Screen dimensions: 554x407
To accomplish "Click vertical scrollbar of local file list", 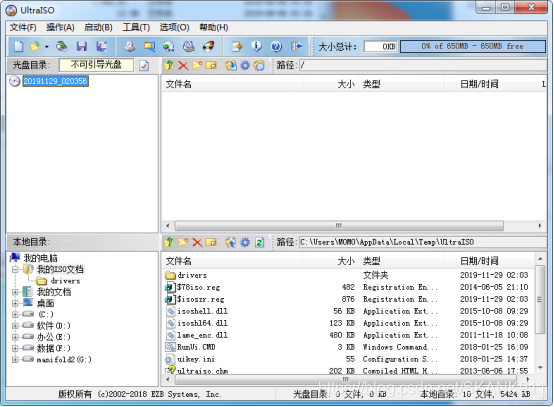I will point(540,299).
